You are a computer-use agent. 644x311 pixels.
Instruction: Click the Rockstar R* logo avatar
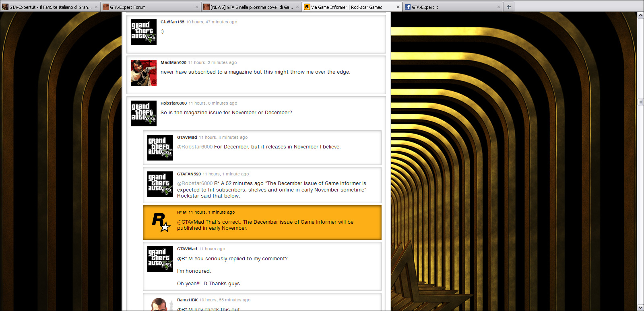pyautogui.click(x=160, y=222)
